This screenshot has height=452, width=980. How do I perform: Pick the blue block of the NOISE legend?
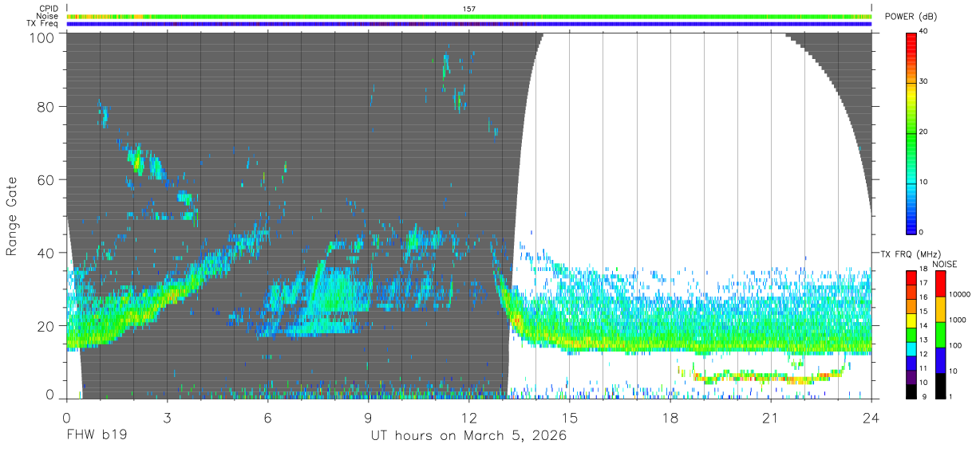939,360
